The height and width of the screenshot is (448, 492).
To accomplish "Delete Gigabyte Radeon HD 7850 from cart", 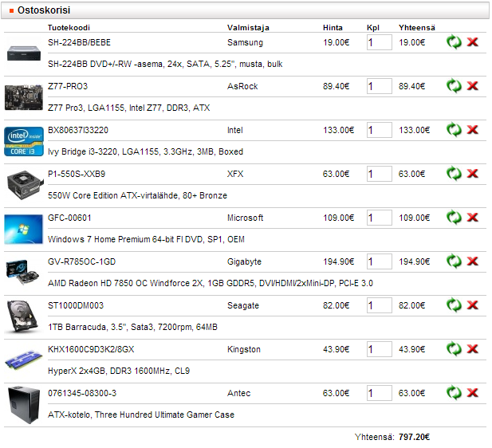I will click(x=473, y=261).
